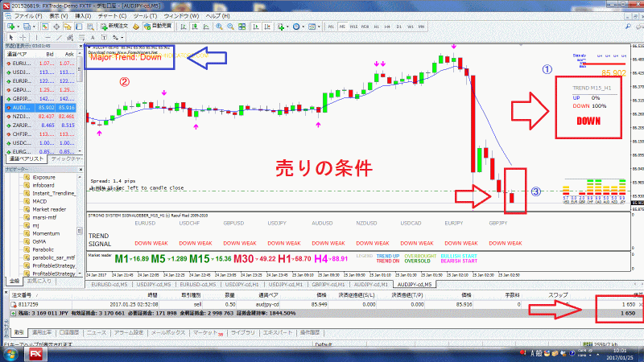The width and height of the screenshot is (644, 362).
Task: Switch chart to bar chart mode
Action: coord(184,27)
